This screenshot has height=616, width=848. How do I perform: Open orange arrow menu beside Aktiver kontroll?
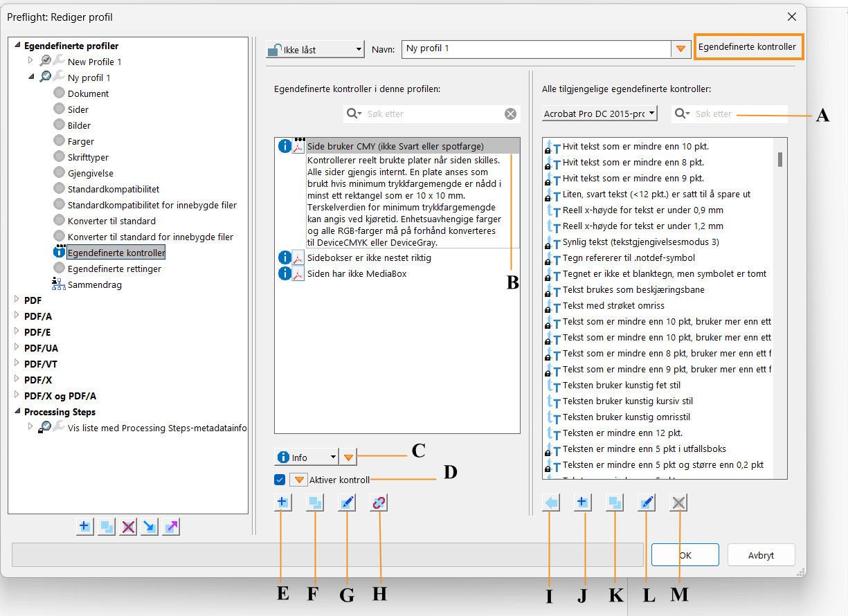298,480
